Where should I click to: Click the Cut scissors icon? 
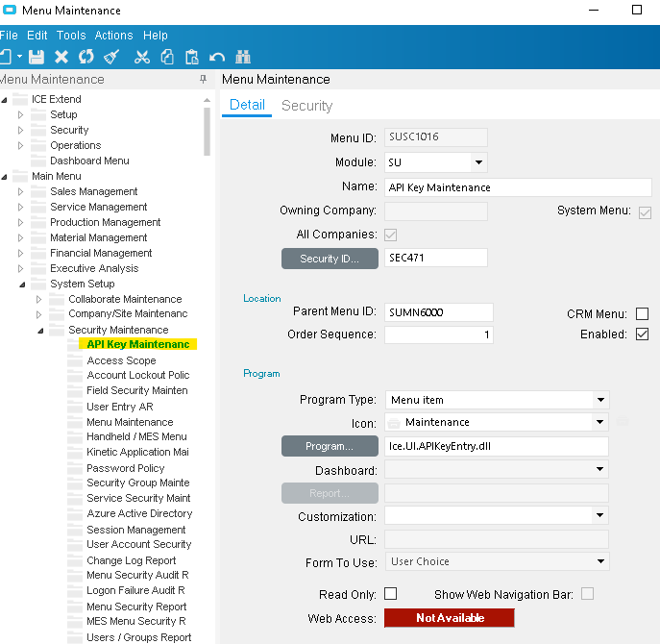(142, 58)
